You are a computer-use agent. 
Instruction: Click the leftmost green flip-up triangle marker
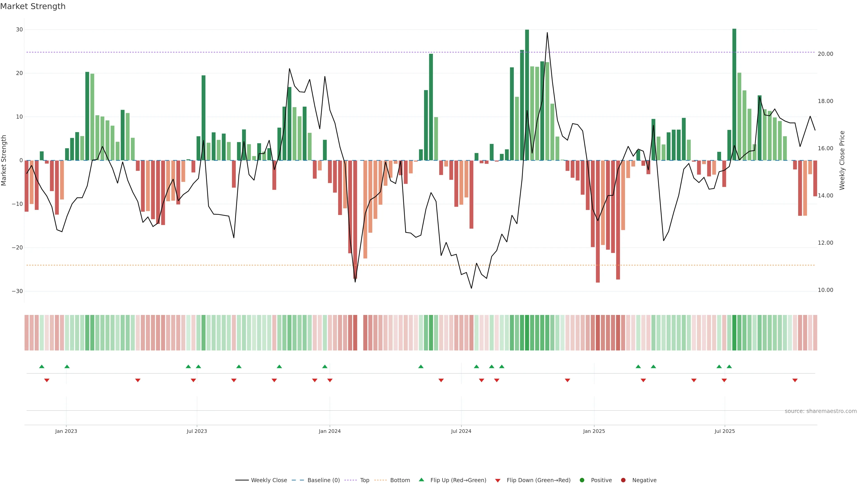pos(42,366)
